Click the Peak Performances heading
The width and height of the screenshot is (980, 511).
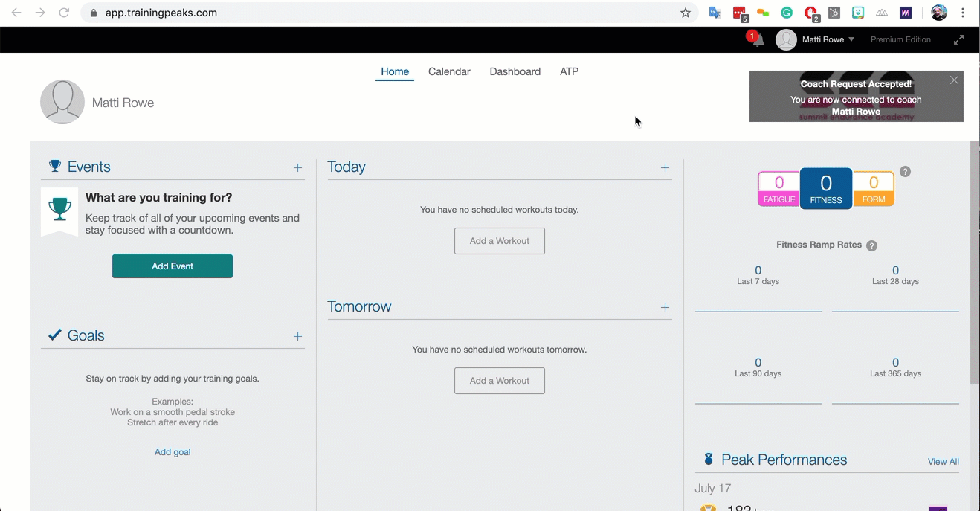pyautogui.click(x=784, y=460)
